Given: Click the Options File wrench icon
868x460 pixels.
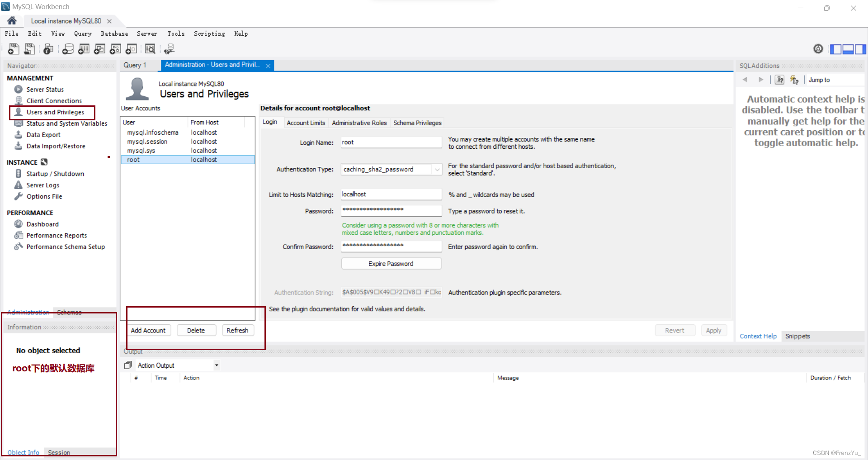Looking at the screenshot, I should point(18,196).
